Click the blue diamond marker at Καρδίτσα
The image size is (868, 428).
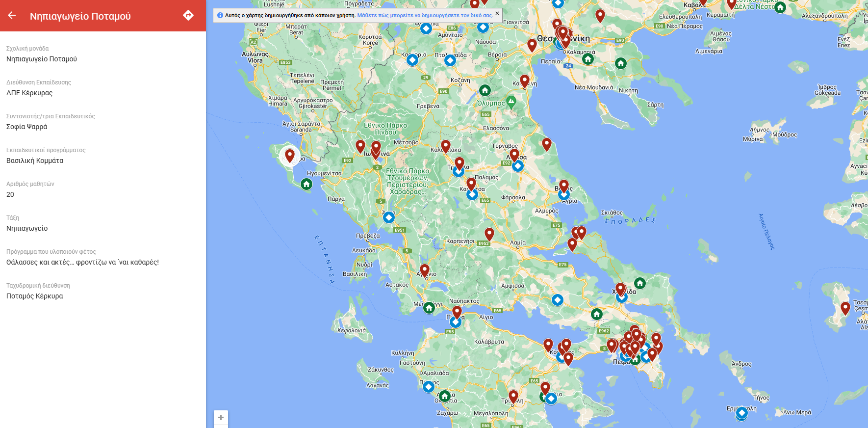(x=472, y=194)
